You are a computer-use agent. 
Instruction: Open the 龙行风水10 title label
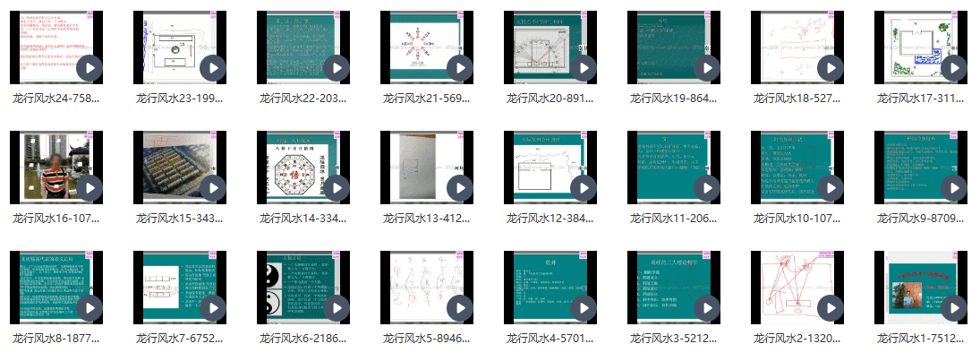pyautogui.click(x=797, y=219)
